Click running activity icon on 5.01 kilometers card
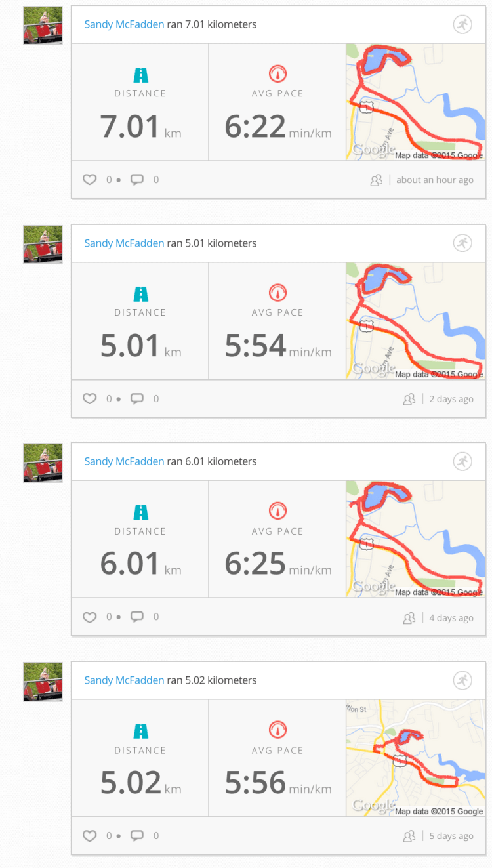The height and width of the screenshot is (868, 492). point(462,243)
